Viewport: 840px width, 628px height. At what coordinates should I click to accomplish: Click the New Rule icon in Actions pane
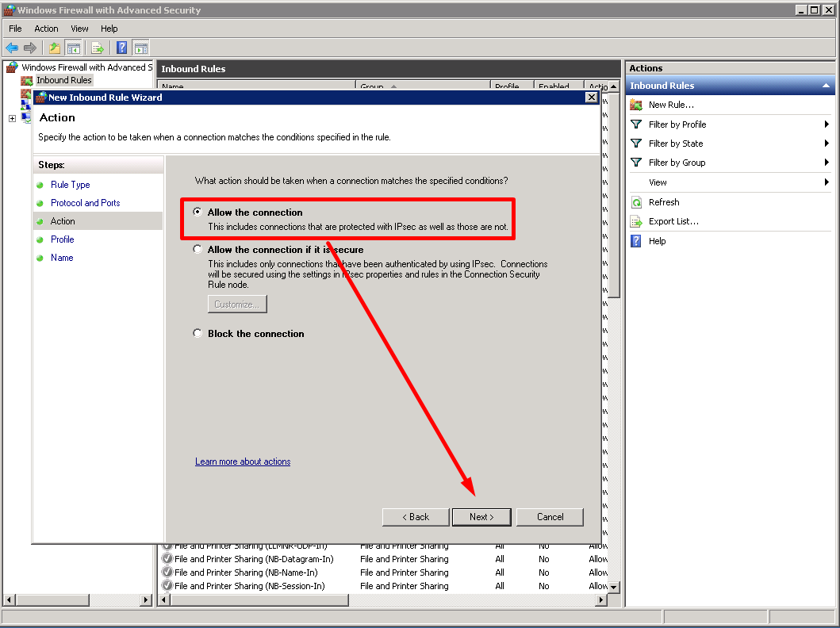pos(637,104)
